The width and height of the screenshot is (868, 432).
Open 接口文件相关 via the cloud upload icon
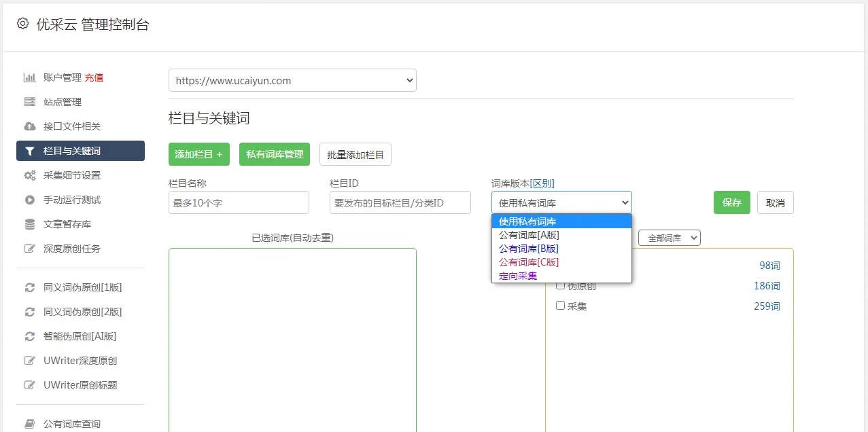coord(29,126)
